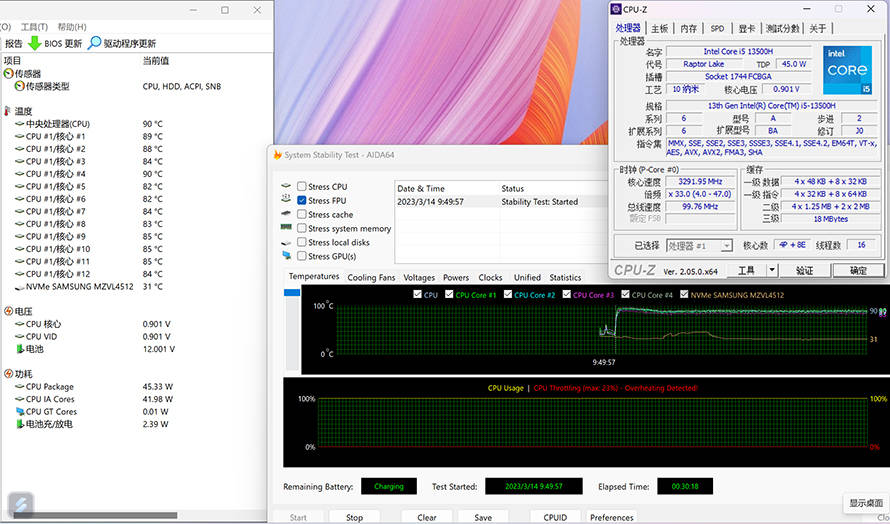Click the driver update magnifier icon
This screenshot has width=890, height=524.
pyautogui.click(x=95, y=43)
